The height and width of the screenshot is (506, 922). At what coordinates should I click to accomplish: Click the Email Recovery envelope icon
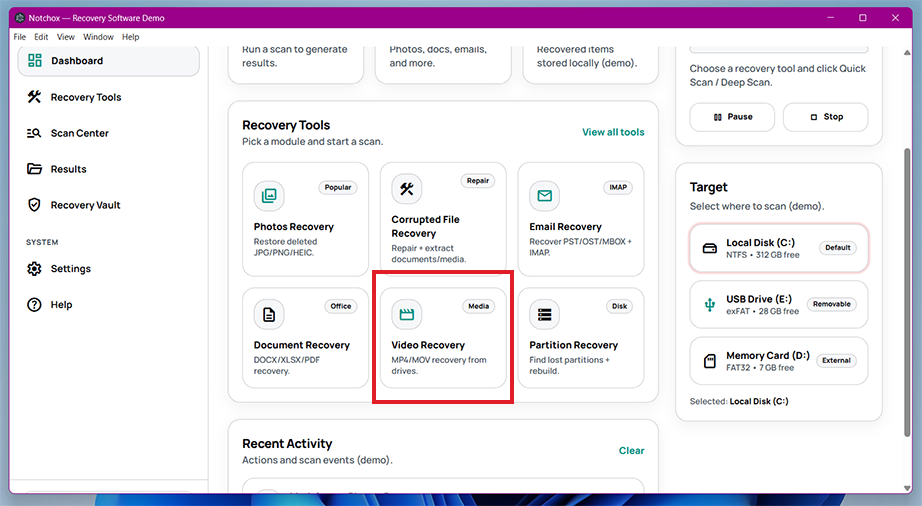tap(544, 196)
